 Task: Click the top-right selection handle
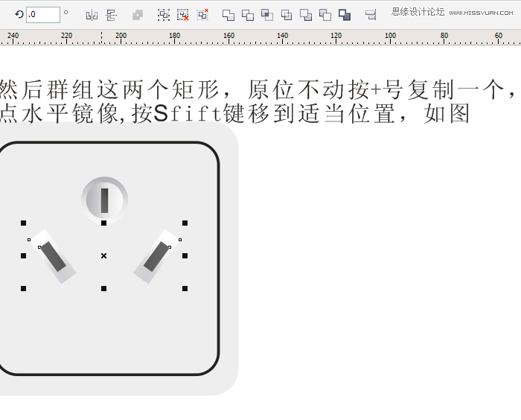(x=185, y=223)
